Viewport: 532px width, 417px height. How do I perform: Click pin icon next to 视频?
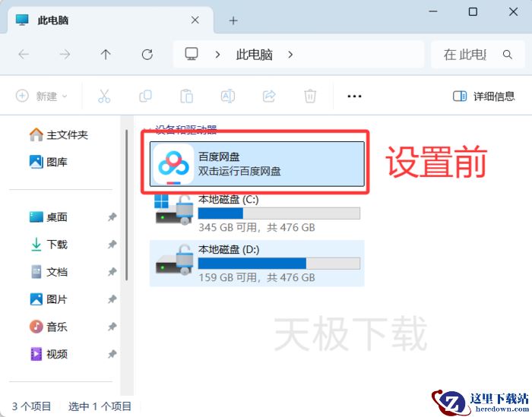pos(112,354)
